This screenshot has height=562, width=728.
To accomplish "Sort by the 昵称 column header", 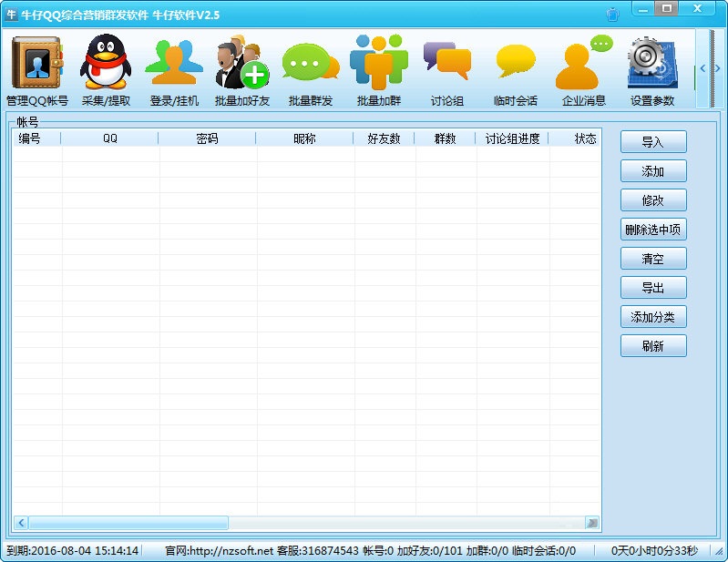I will [x=304, y=138].
